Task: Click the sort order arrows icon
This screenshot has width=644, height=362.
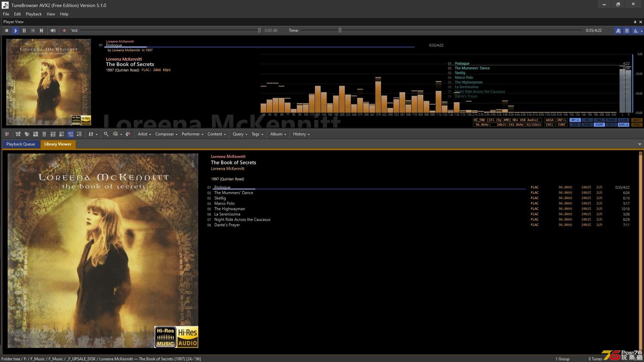Action: [91, 134]
